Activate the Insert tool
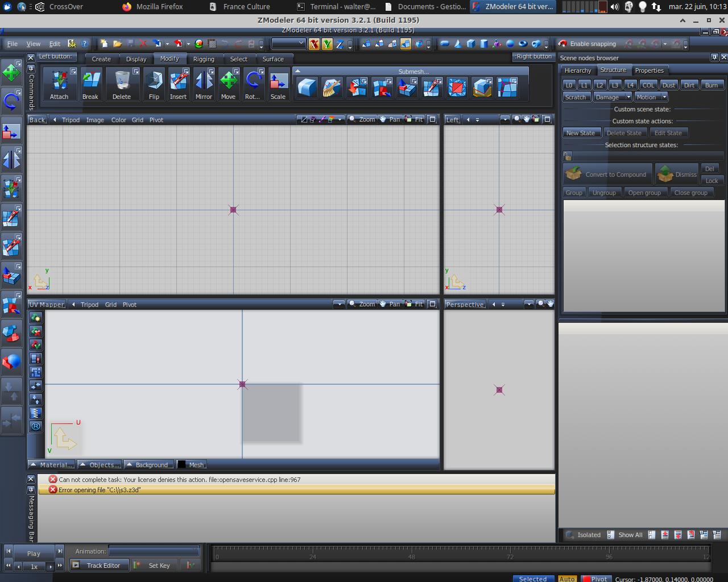The image size is (728, 582). click(179, 84)
